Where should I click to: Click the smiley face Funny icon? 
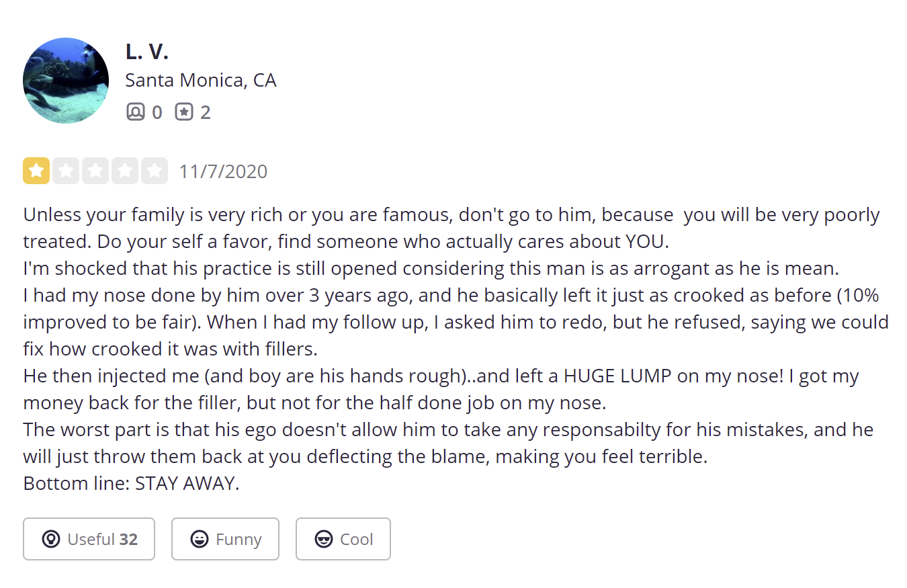point(200,539)
